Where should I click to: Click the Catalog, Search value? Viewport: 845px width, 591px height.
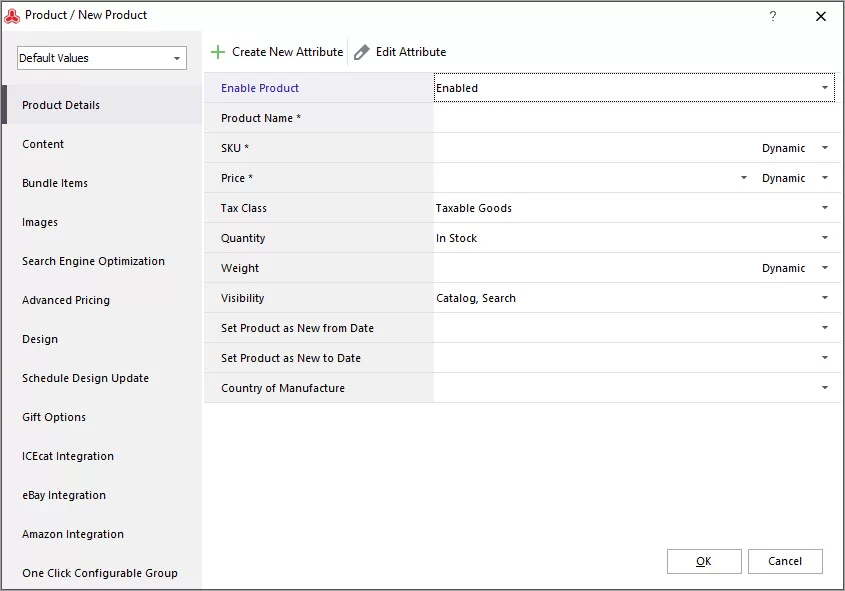point(476,298)
